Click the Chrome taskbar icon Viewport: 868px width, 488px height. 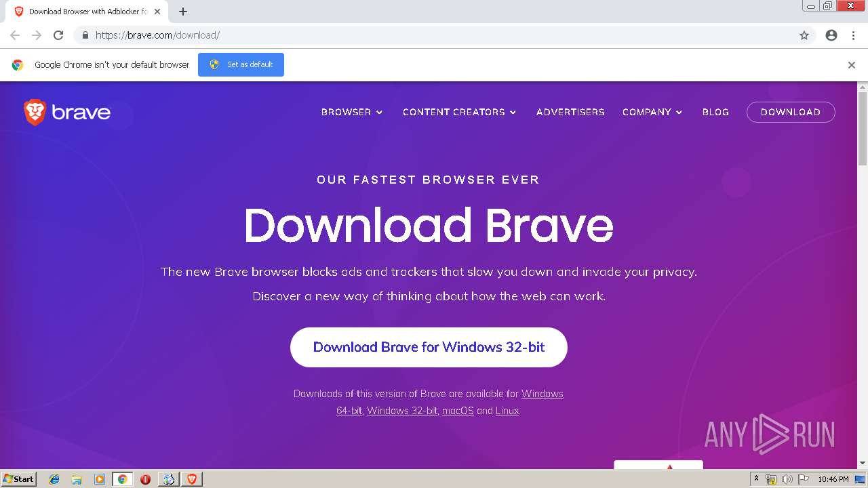[122, 479]
